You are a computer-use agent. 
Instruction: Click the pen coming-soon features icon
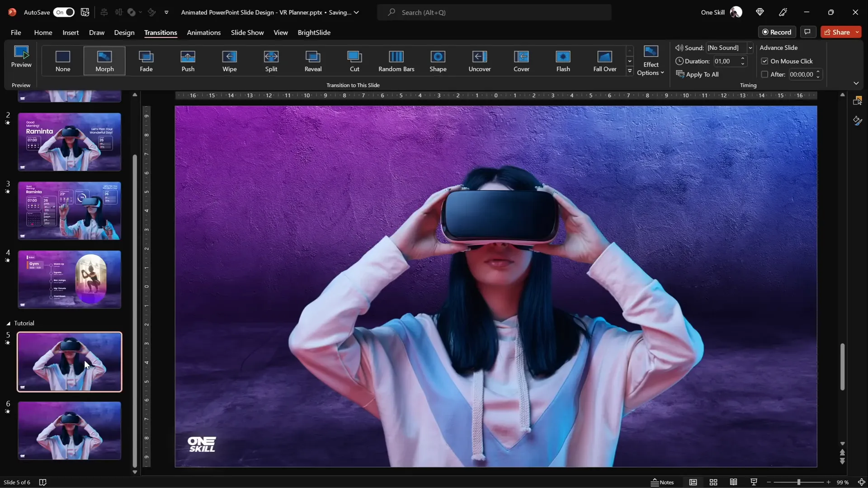783,12
